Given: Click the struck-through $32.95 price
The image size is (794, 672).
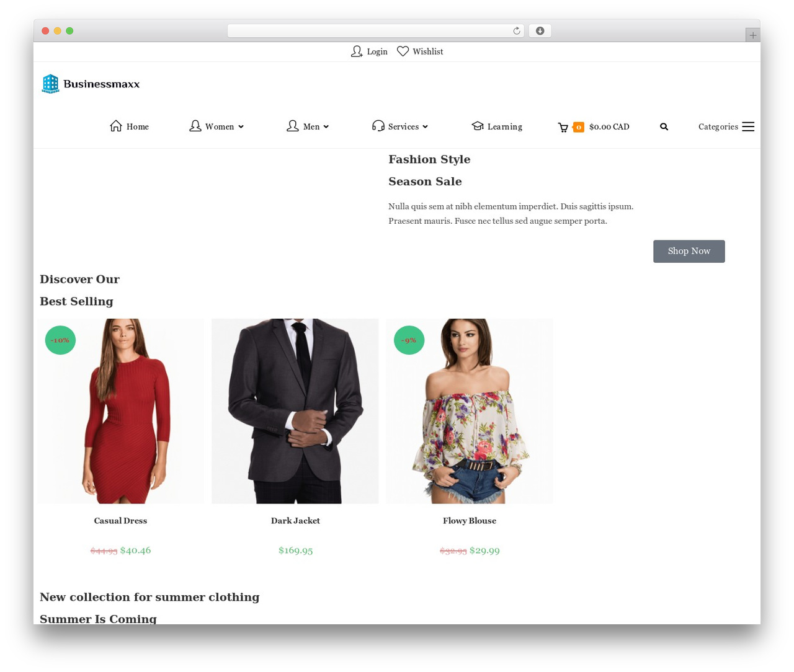Looking at the screenshot, I should tap(453, 550).
